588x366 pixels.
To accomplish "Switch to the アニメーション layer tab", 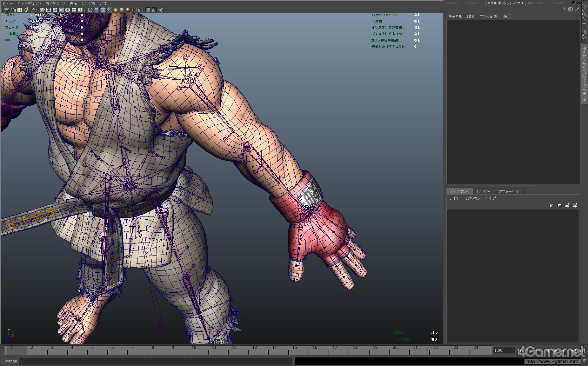I will tap(509, 191).
